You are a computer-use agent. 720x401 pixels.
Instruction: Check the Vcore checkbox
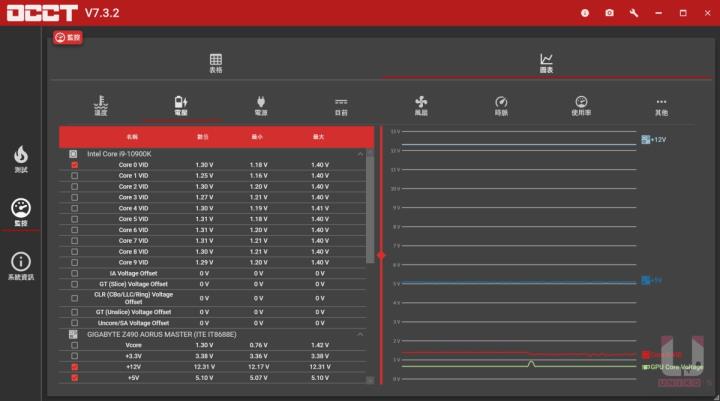click(x=74, y=345)
